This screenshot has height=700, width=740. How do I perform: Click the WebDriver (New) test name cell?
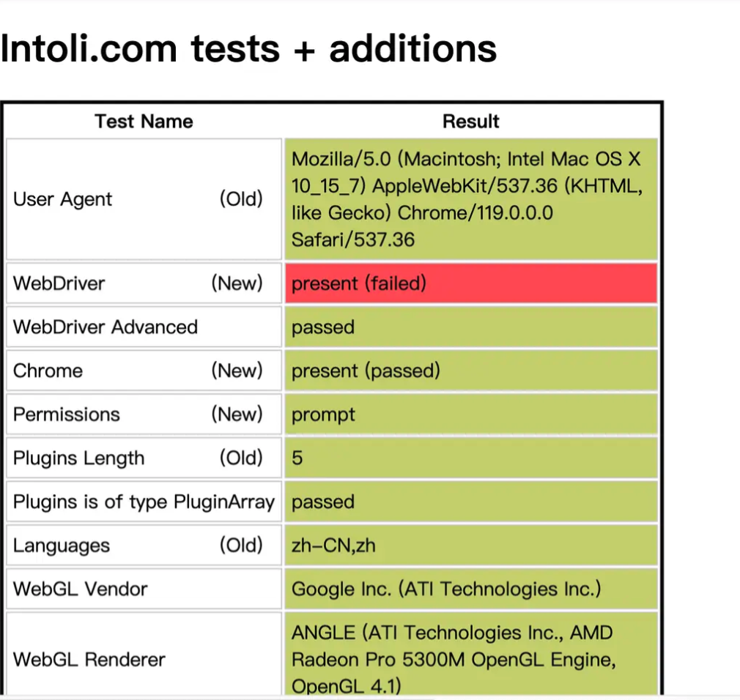(x=144, y=283)
